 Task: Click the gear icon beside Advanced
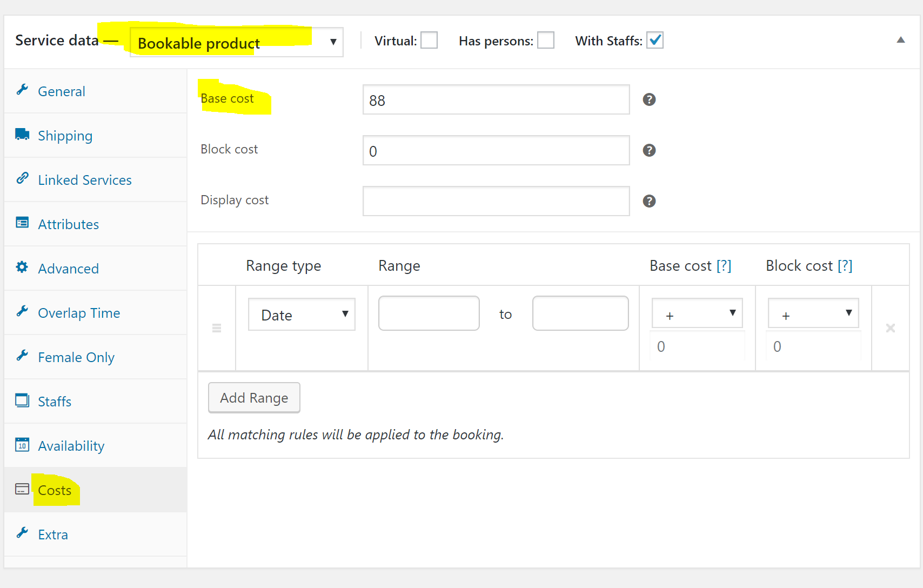[22, 267]
